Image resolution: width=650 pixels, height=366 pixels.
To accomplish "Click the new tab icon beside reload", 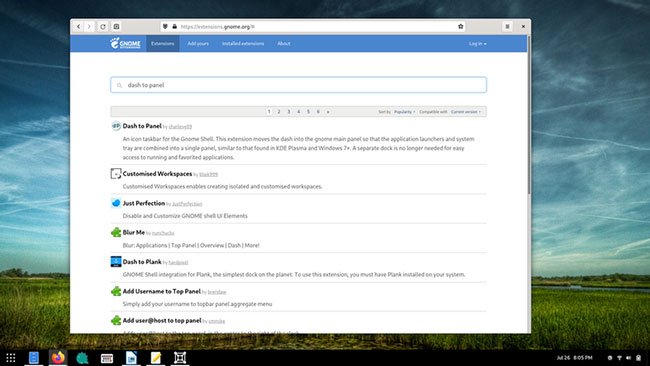I will [x=116, y=27].
